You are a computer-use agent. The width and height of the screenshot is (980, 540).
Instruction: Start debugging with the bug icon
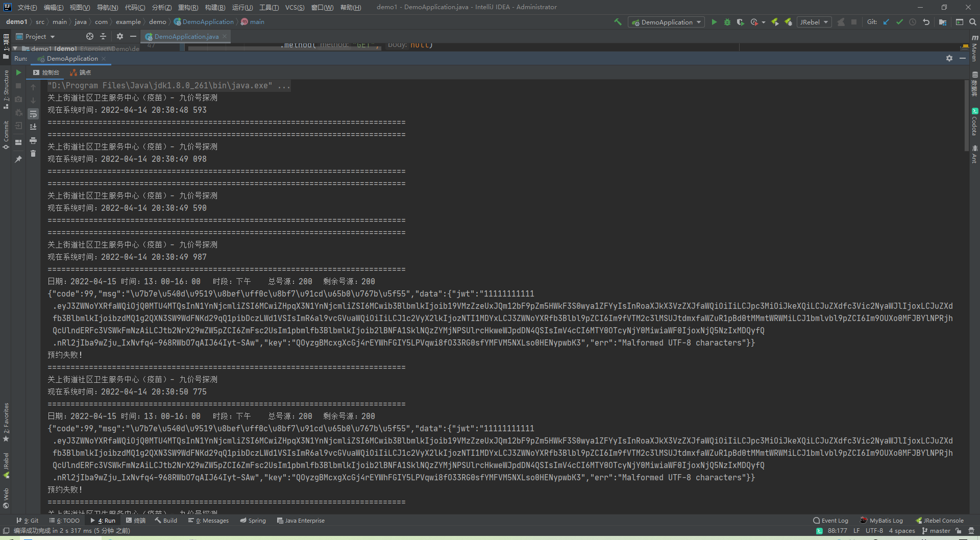(x=727, y=22)
